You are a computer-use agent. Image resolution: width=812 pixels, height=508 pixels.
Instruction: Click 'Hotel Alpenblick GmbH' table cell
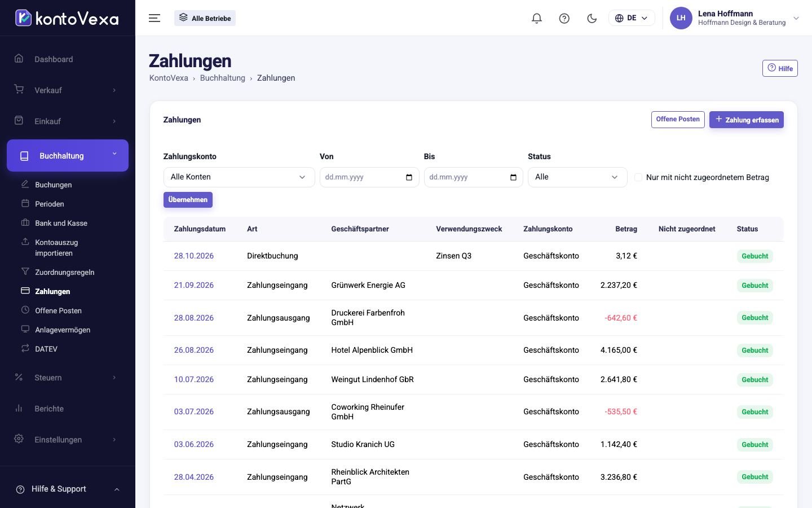pyautogui.click(x=372, y=350)
